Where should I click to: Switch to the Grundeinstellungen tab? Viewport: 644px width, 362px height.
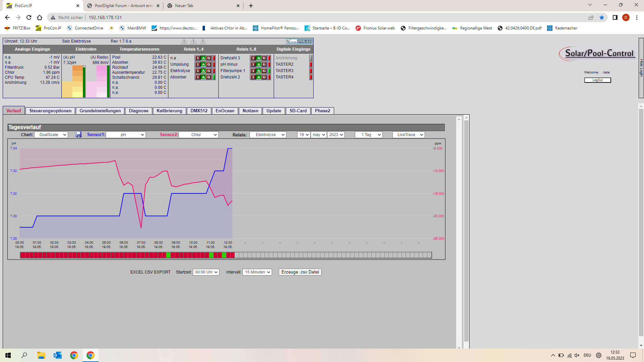(x=100, y=111)
